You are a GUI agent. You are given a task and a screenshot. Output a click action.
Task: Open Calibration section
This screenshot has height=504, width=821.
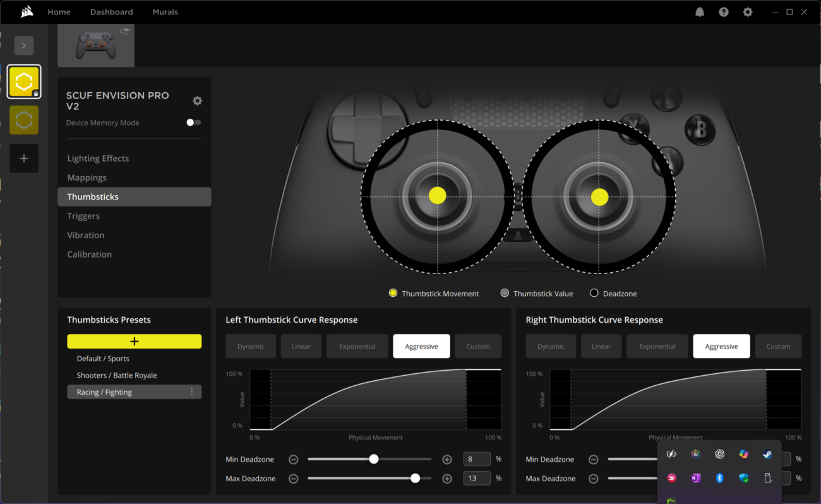[90, 255]
